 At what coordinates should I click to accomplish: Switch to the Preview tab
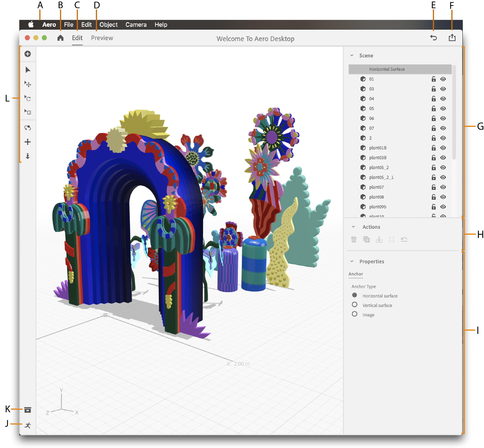point(102,38)
